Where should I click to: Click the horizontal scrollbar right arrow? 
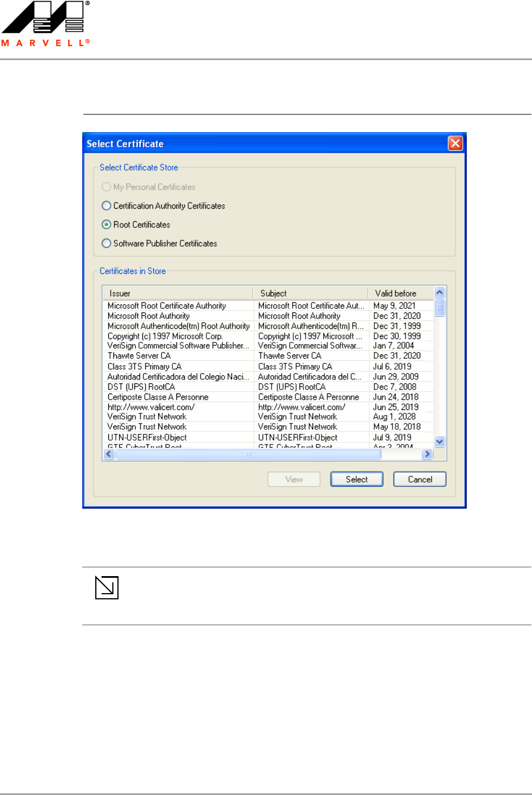(x=428, y=454)
